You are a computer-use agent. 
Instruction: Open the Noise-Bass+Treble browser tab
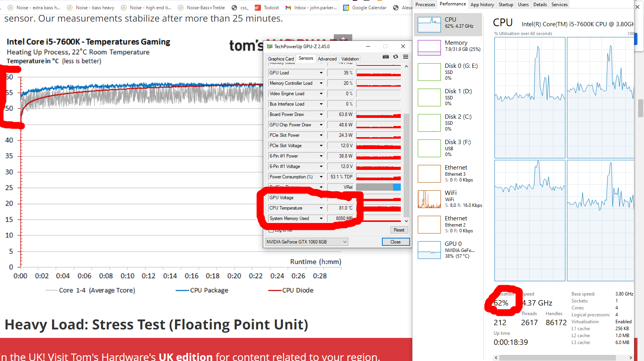point(201,8)
